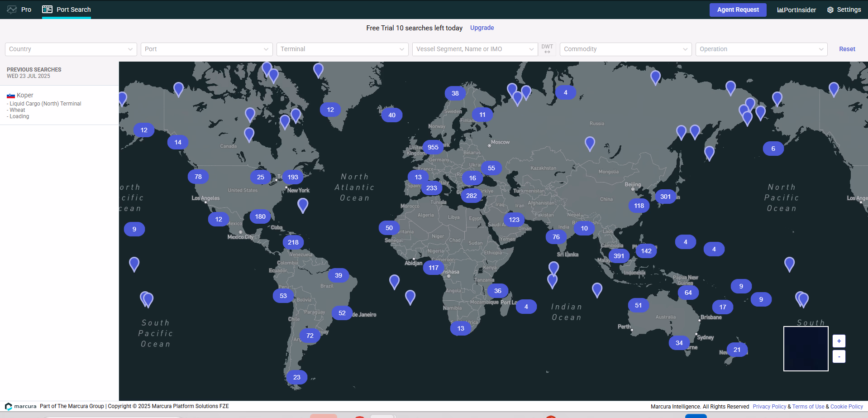Click the 391 cluster near Malaysia
This screenshot has width=868, height=418.
pos(619,256)
